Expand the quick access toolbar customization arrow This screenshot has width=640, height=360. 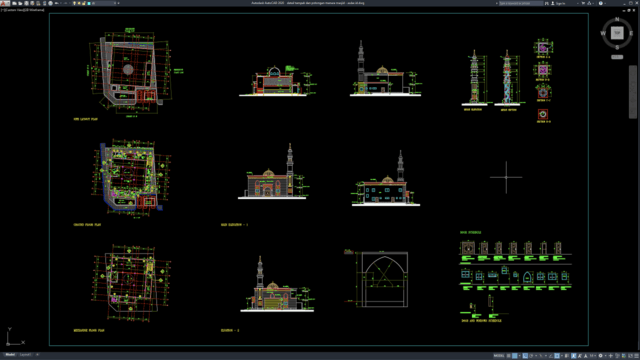[118, 3]
